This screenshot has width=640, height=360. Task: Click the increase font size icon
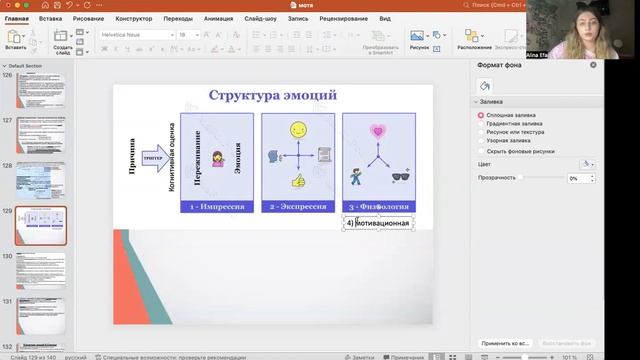pyautogui.click(x=207, y=35)
